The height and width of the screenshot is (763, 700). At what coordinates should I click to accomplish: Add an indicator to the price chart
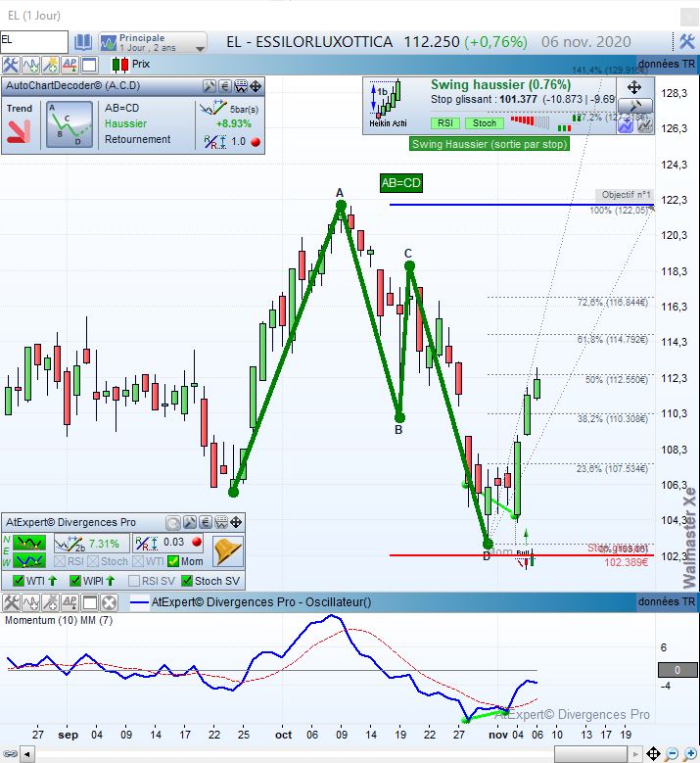(x=30, y=65)
